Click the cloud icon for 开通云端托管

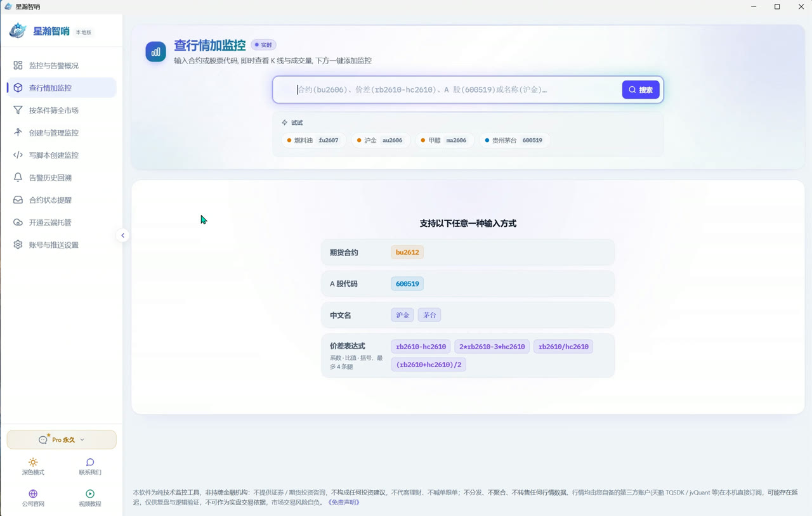pyautogui.click(x=18, y=223)
